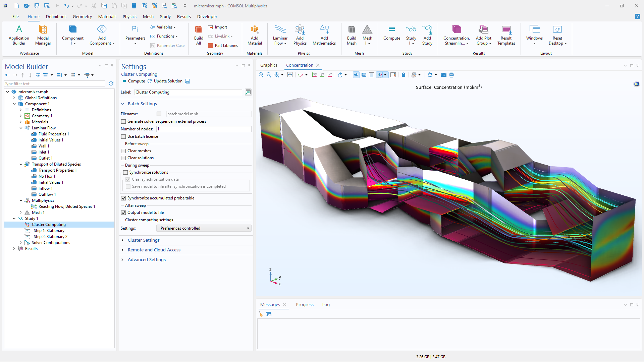This screenshot has width=644, height=362.
Task: Switch to YZ view
Action: pyautogui.click(x=322, y=75)
